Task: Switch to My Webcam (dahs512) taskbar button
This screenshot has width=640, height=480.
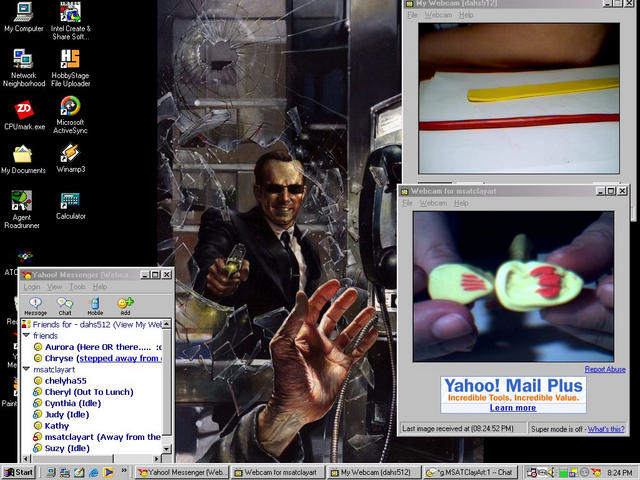Action: 374,472
